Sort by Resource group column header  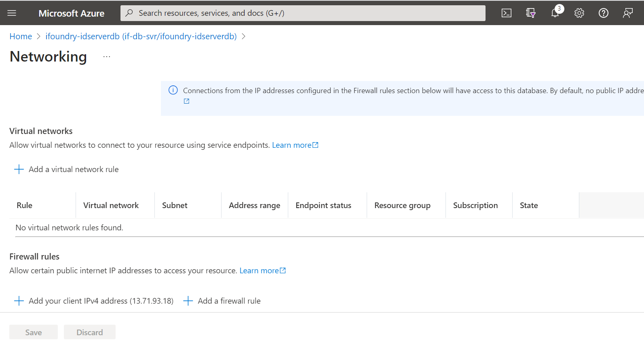[406, 205]
